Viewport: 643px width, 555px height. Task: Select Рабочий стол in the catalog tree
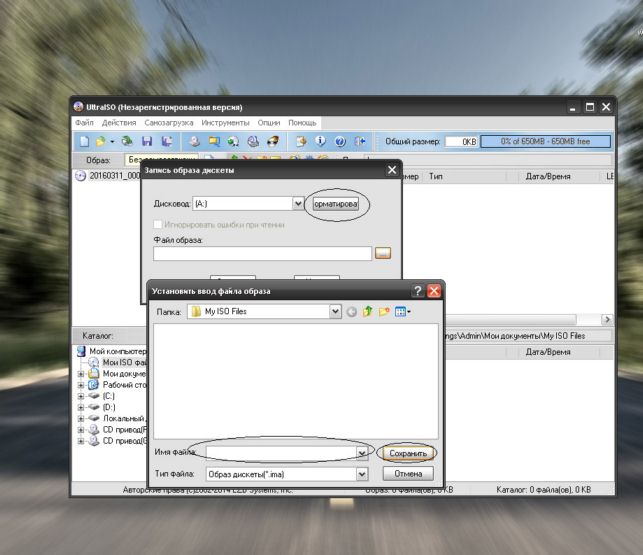[x=124, y=385]
